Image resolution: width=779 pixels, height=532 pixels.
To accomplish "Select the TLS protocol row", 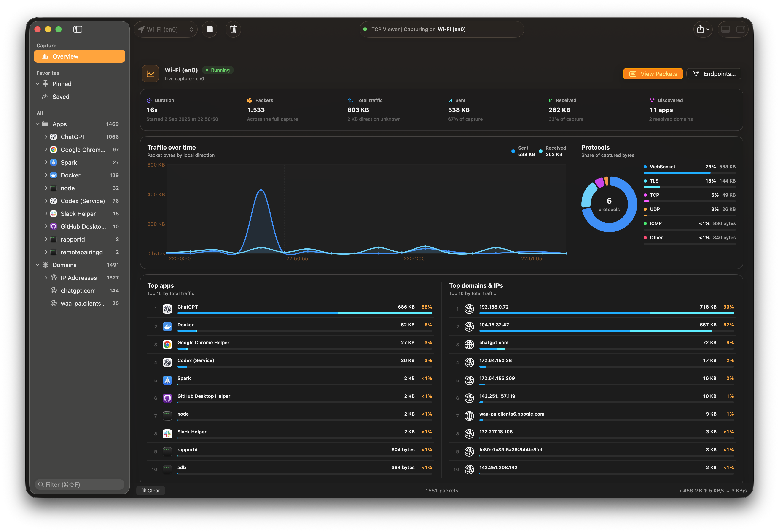I will pos(690,183).
